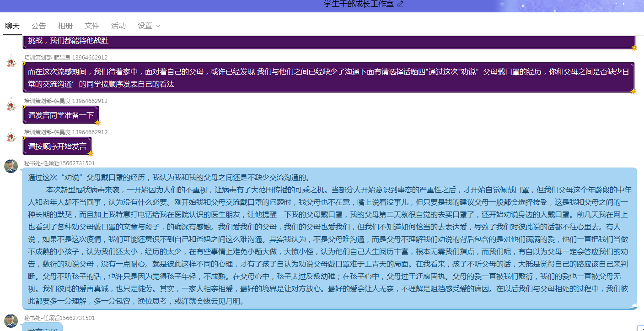
Task: Select the message 请按顺序开始发言
Action: [57, 146]
